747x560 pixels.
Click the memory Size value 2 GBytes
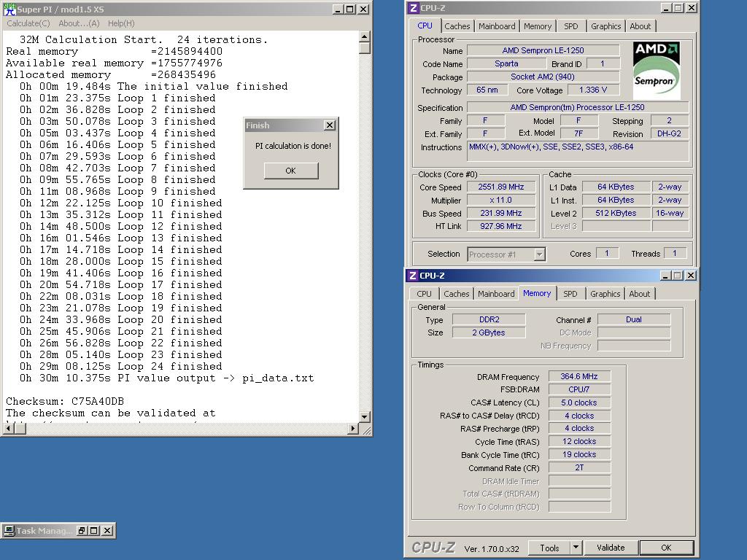(x=489, y=332)
